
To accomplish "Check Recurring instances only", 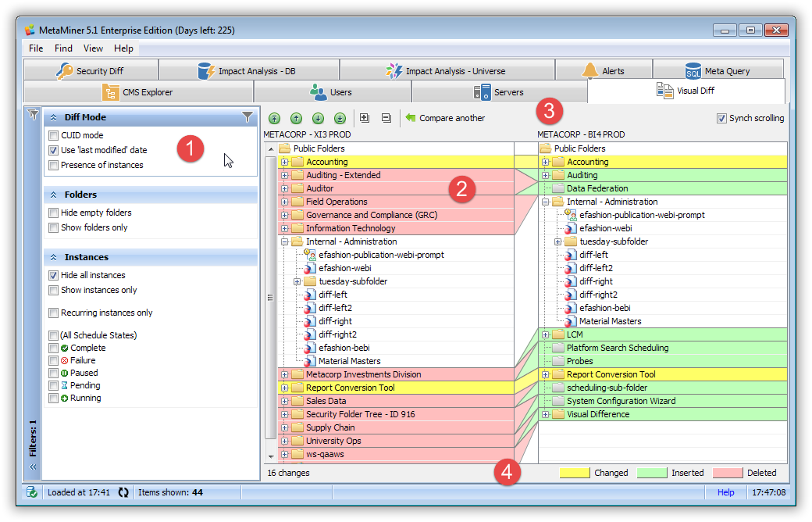I will point(53,313).
